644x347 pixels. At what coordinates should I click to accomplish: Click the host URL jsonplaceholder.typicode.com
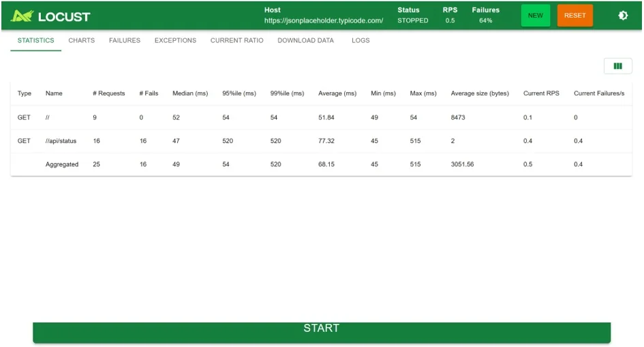[324, 20]
